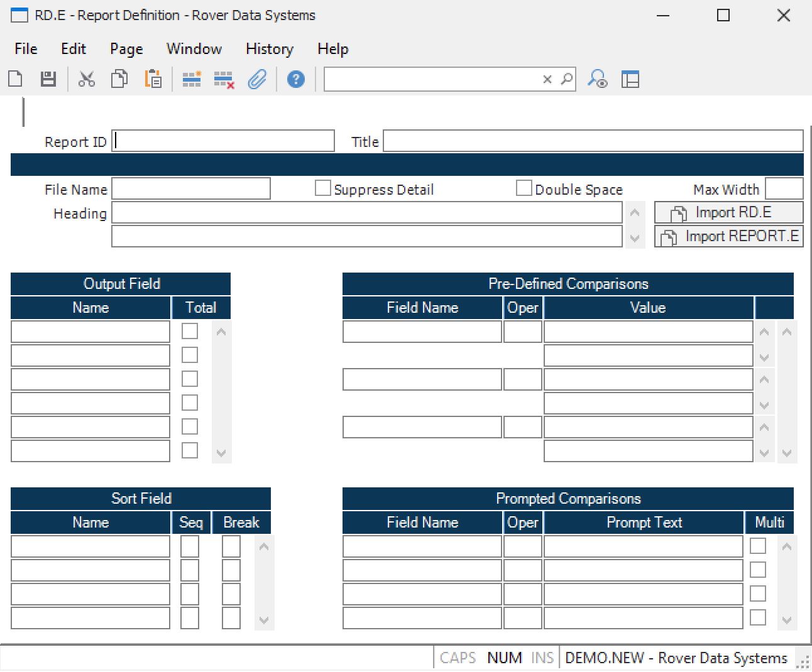Viewport: 812px width, 672px height.
Task: Enable the Suppress Detail checkbox
Action: [322, 188]
